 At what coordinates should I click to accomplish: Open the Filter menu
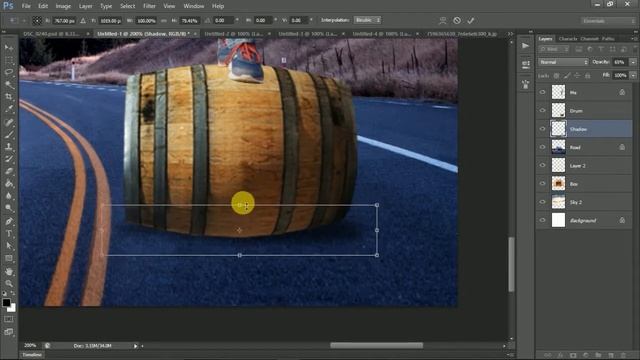click(149, 6)
